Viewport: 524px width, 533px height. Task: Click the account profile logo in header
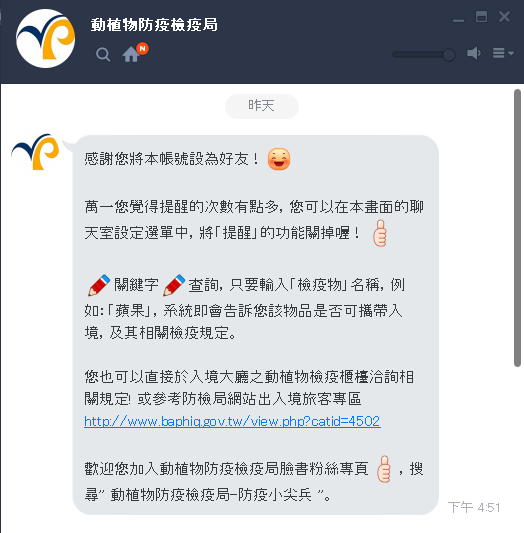[x=45, y=39]
